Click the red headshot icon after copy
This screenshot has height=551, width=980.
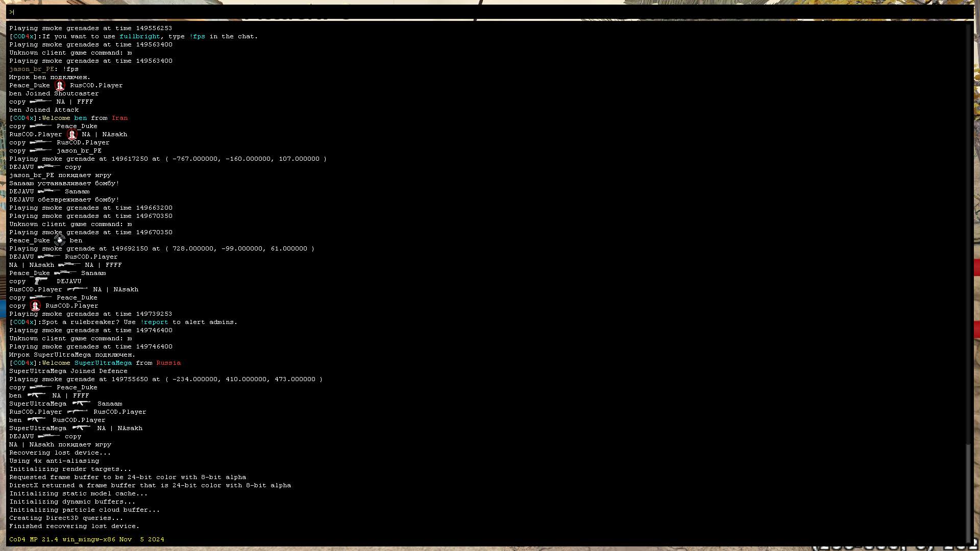35,306
